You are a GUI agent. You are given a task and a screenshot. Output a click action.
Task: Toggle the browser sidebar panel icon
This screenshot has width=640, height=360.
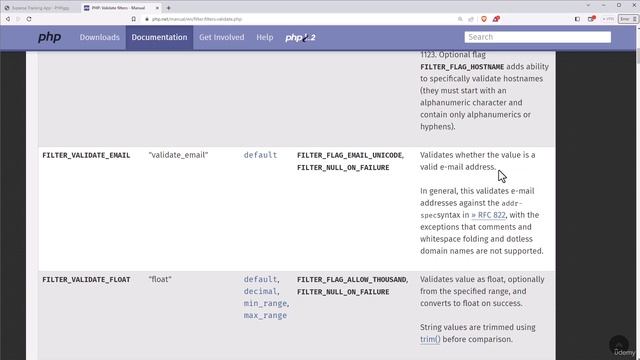click(577, 19)
